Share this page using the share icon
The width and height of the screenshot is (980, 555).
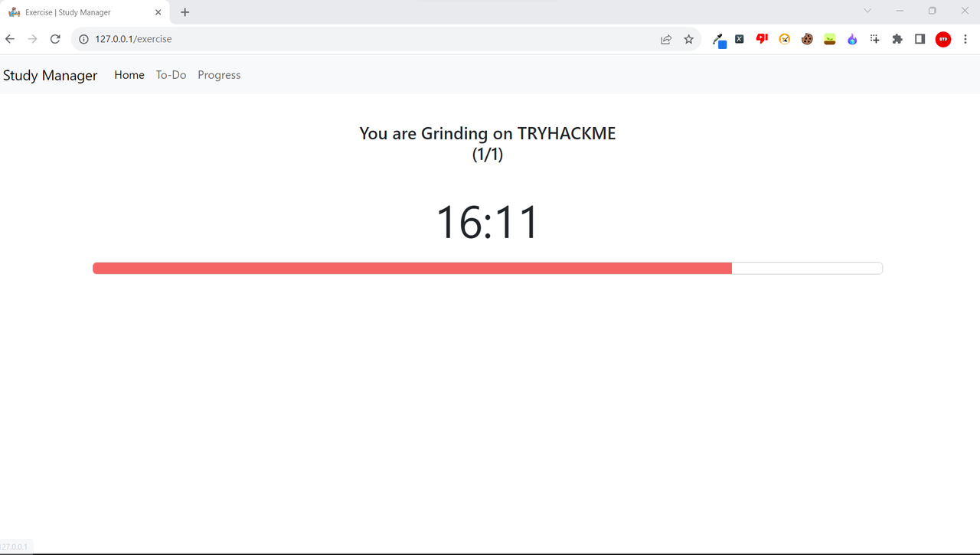coord(666,39)
